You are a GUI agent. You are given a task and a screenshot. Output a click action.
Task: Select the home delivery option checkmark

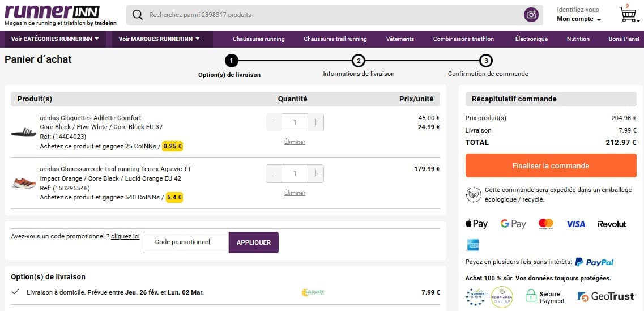[x=16, y=292]
